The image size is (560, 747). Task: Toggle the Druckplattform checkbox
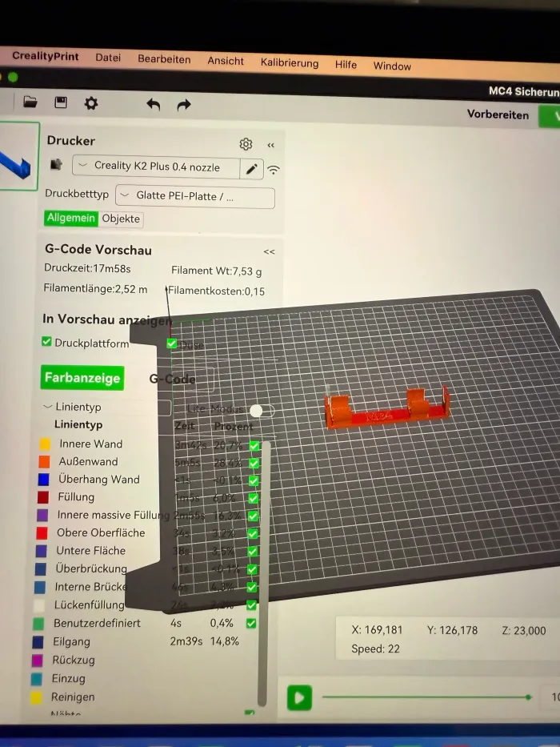46,343
